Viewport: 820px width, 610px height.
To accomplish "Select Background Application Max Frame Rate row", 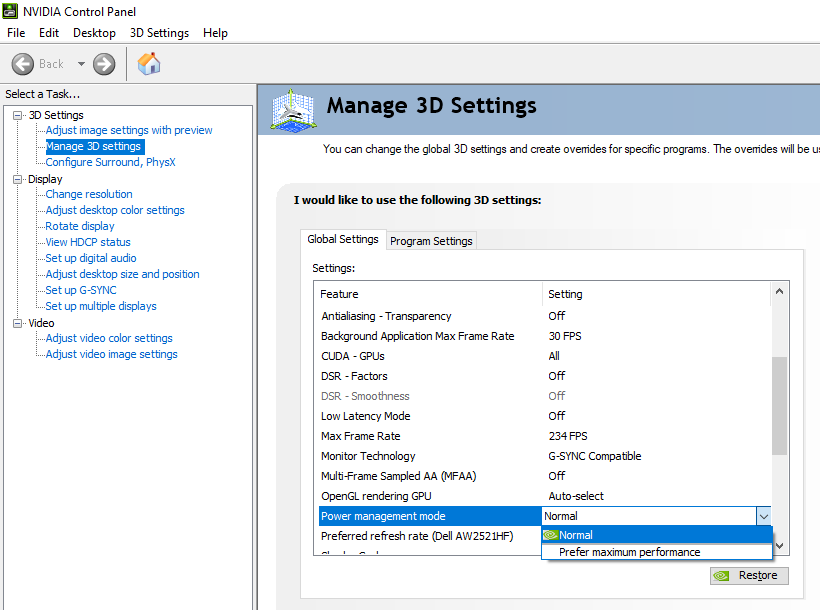I will point(544,336).
